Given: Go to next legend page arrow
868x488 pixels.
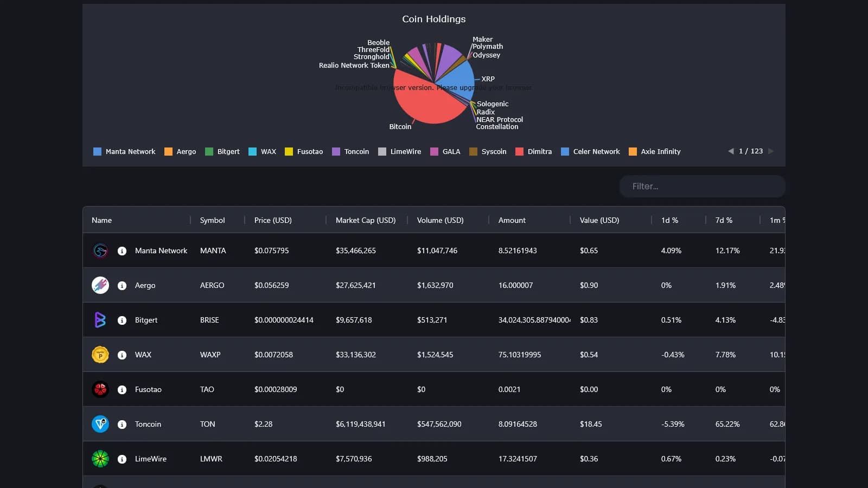Looking at the screenshot, I should click(x=771, y=151).
